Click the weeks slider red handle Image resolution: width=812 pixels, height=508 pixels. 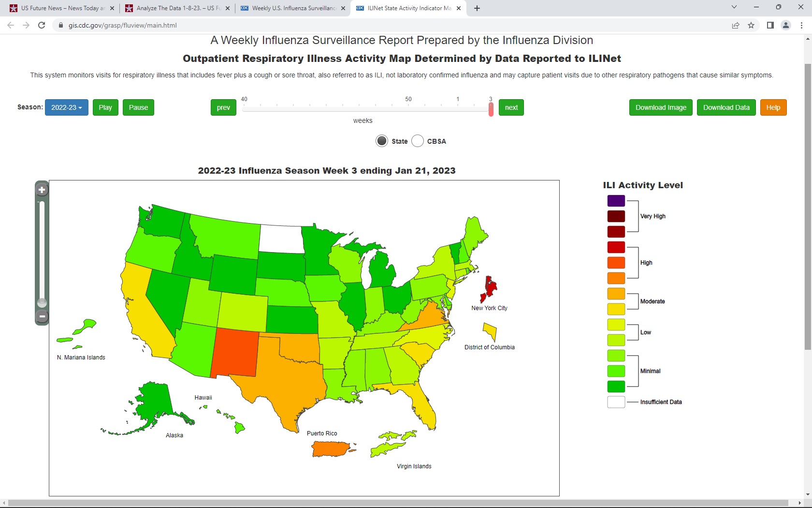491,109
